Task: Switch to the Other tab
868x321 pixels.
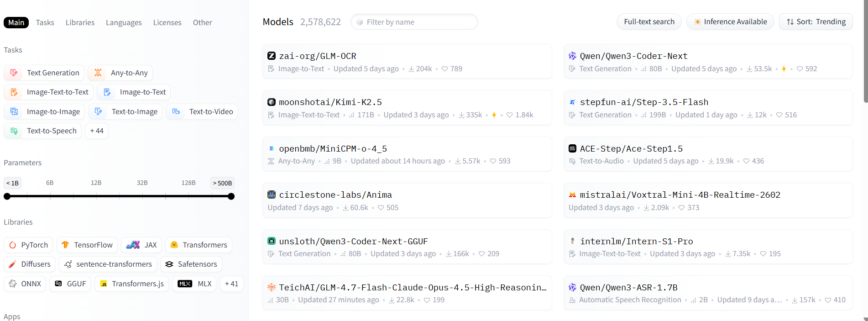Action: point(202,22)
